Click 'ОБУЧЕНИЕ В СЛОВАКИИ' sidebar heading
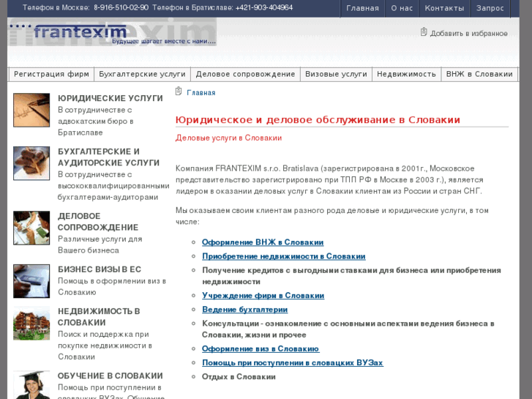 (x=110, y=376)
